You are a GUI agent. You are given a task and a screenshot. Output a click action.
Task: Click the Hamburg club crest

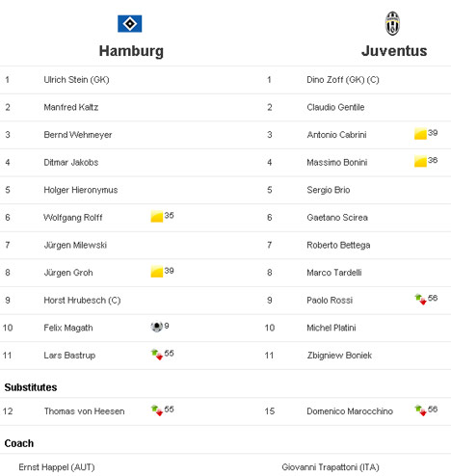pyautogui.click(x=130, y=24)
